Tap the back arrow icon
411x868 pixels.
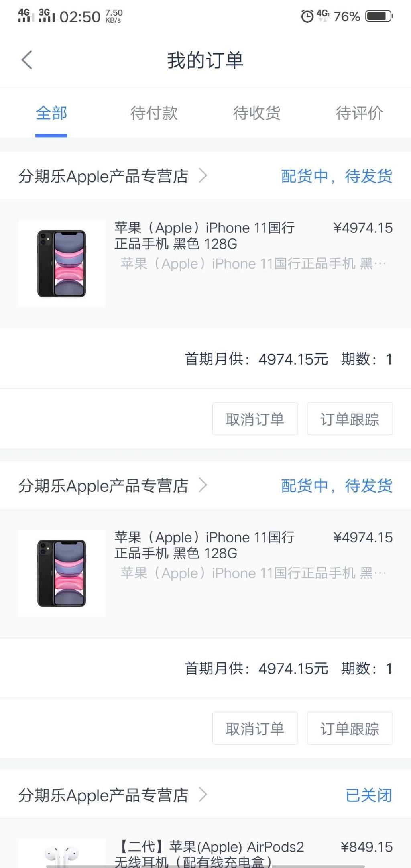27,60
